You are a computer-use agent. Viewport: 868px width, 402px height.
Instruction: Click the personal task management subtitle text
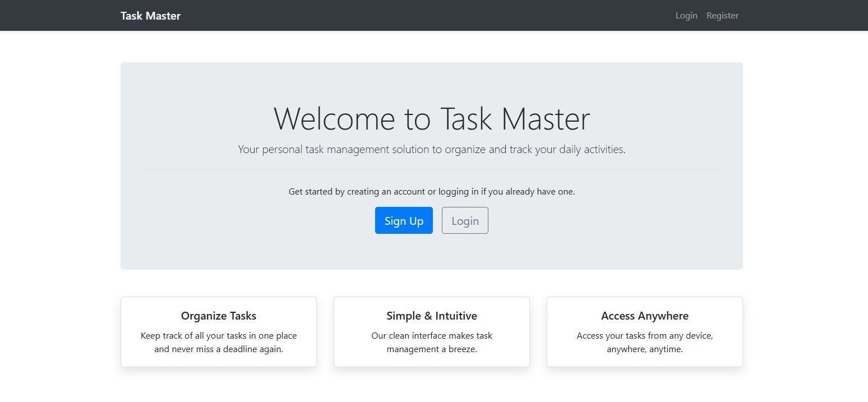[431, 150]
